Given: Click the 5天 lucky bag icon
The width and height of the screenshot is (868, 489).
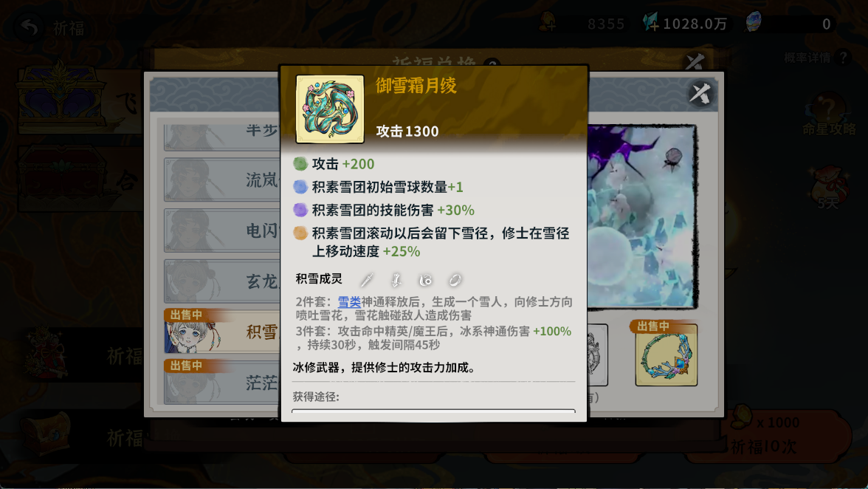Looking at the screenshot, I should coord(829,187).
